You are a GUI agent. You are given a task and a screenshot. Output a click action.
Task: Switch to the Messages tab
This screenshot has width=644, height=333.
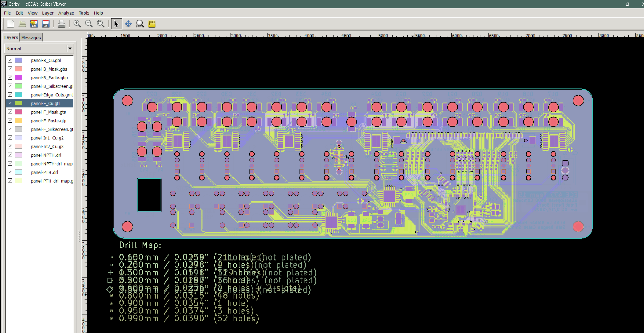point(31,38)
